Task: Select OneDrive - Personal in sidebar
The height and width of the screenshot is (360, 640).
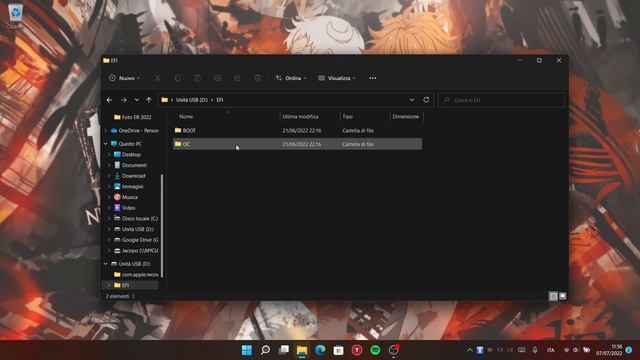Action: (x=135, y=131)
